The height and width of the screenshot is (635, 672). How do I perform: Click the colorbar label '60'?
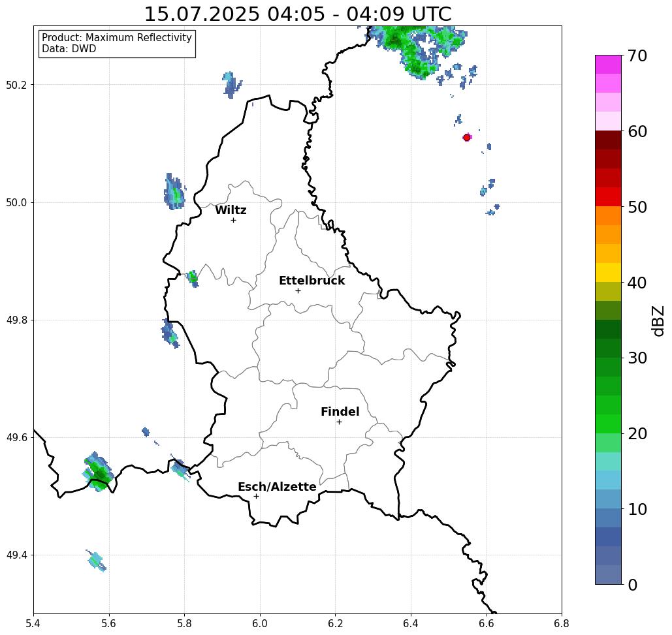[637, 131]
